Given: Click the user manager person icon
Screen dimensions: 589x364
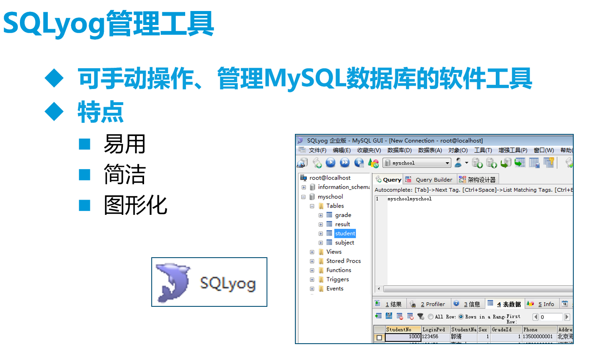Looking at the screenshot, I should [x=458, y=163].
